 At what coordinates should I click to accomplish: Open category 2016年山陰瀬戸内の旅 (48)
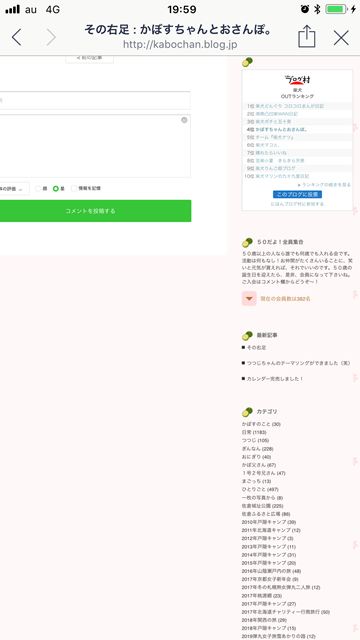click(x=271, y=571)
